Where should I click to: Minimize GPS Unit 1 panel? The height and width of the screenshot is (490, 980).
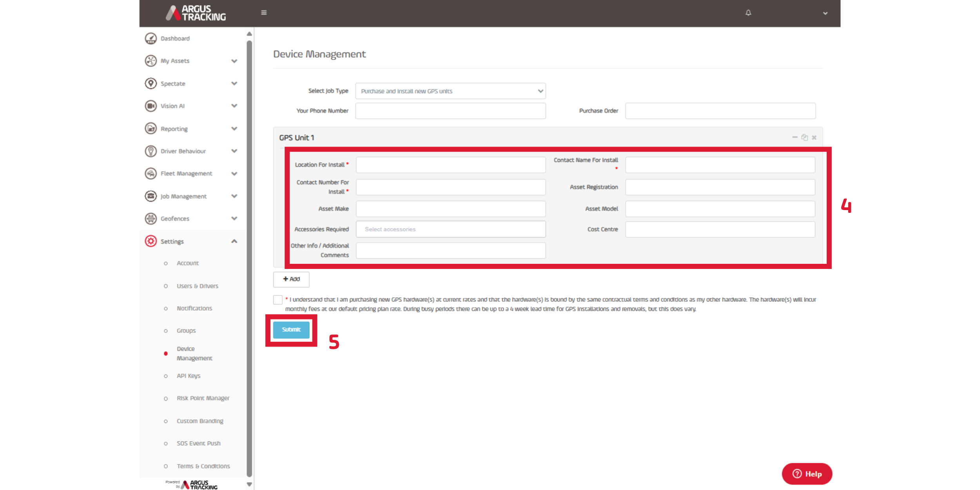coord(795,137)
